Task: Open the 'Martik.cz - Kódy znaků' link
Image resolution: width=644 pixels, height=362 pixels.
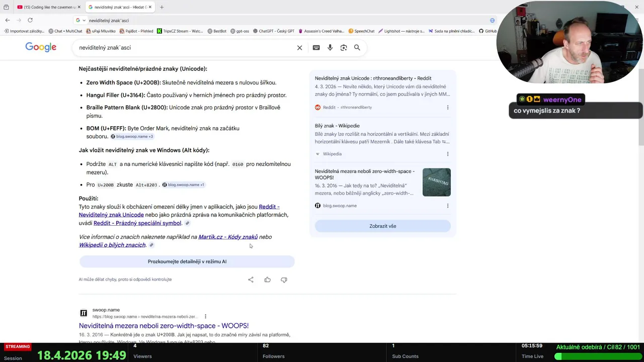Action: click(x=228, y=237)
